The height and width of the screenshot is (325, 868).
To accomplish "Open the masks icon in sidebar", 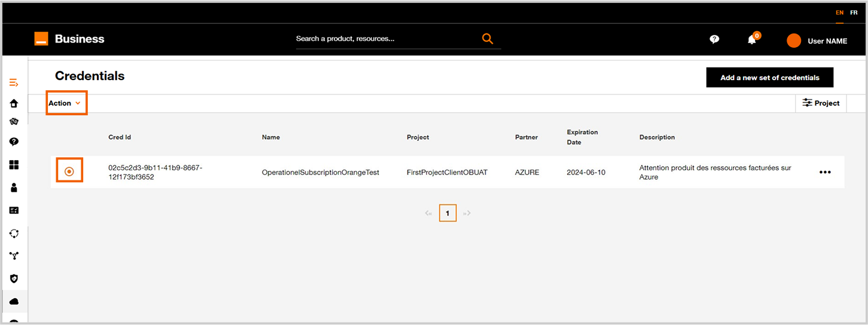I will [x=14, y=121].
